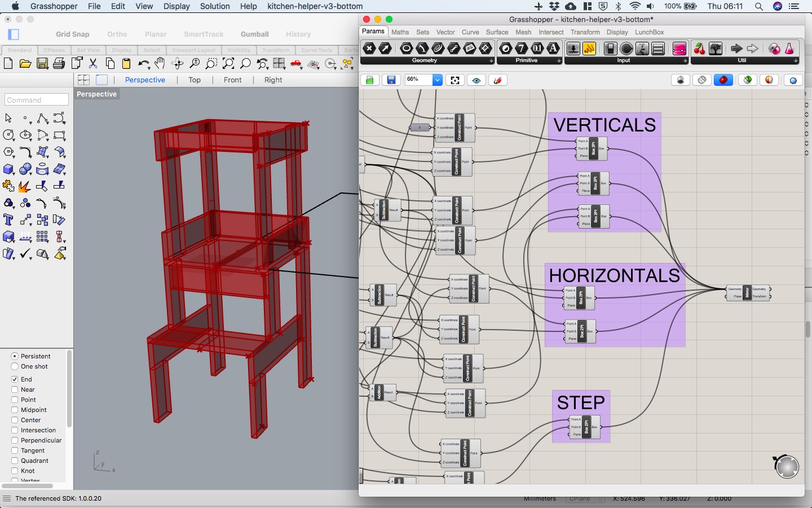Select the One shot radio option
Viewport: 812px width, 508px height.
15,366
